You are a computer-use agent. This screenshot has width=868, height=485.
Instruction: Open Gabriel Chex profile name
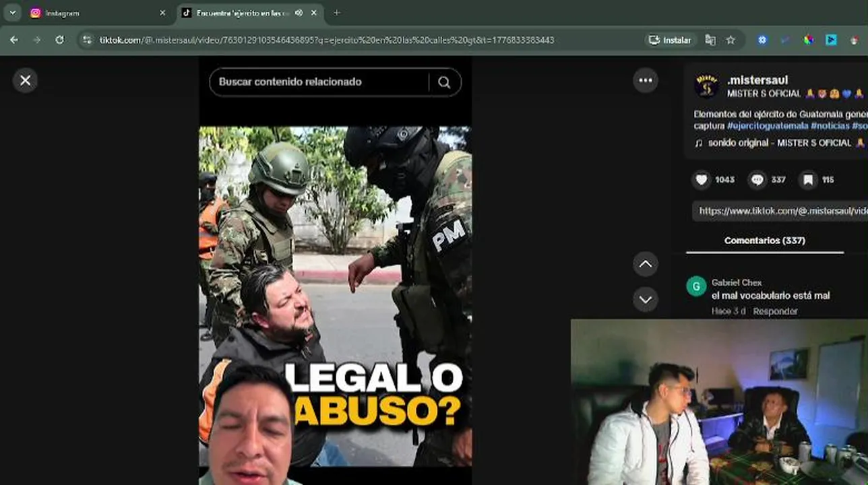[737, 283]
